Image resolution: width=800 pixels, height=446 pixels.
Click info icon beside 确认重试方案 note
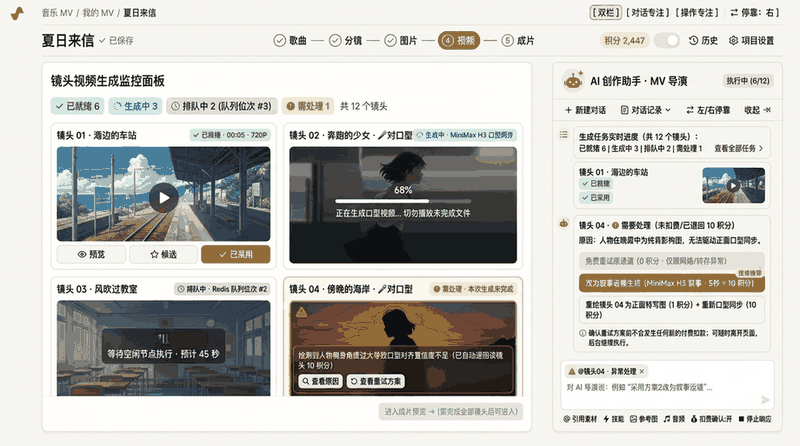582,333
